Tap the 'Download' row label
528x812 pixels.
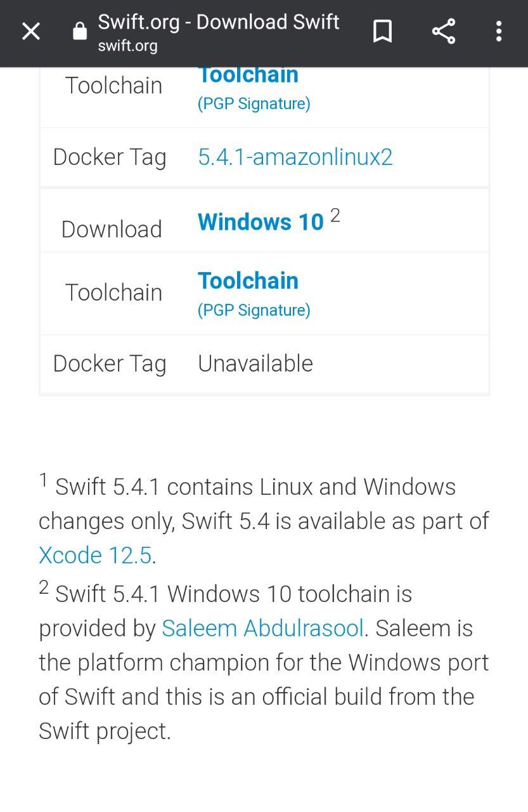(112, 229)
